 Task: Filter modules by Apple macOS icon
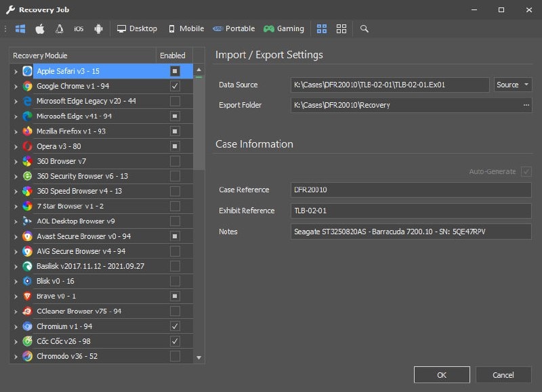[x=40, y=28]
